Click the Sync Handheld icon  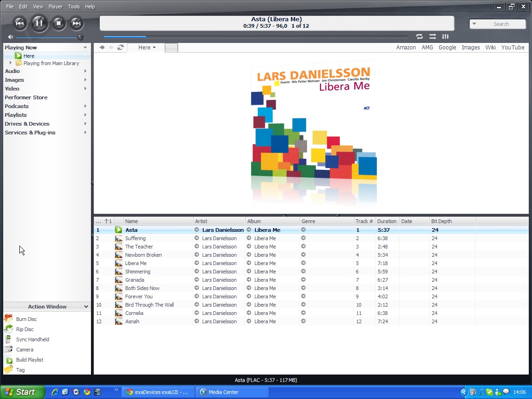coord(8,339)
